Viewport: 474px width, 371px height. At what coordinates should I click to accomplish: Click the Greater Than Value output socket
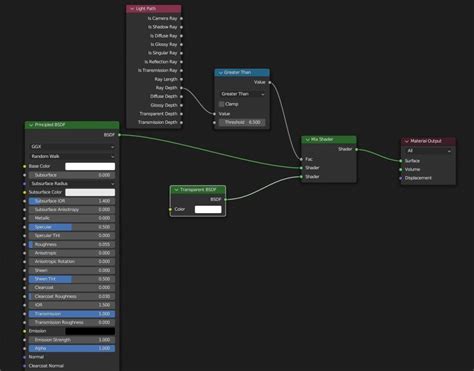(x=270, y=82)
